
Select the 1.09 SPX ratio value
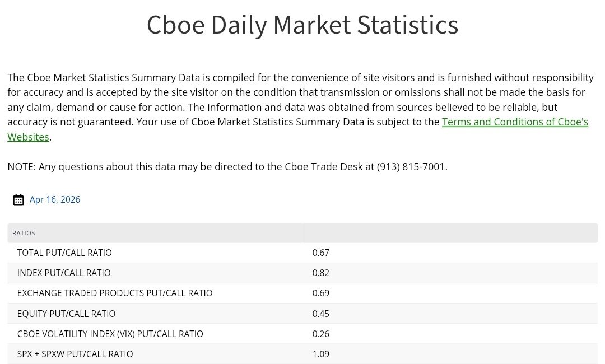pyautogui.click(x=320, y=354)
